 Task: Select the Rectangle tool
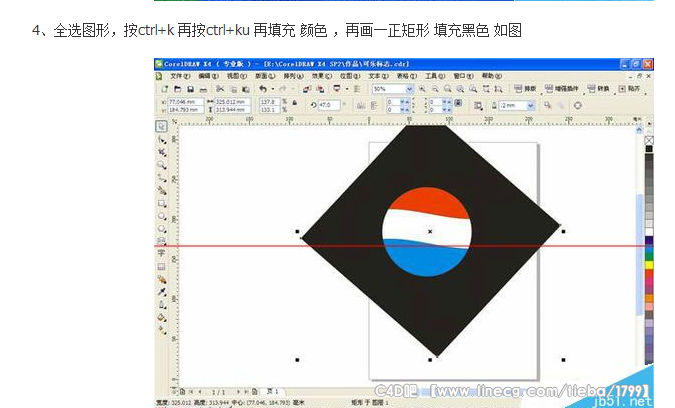(162, 203)
